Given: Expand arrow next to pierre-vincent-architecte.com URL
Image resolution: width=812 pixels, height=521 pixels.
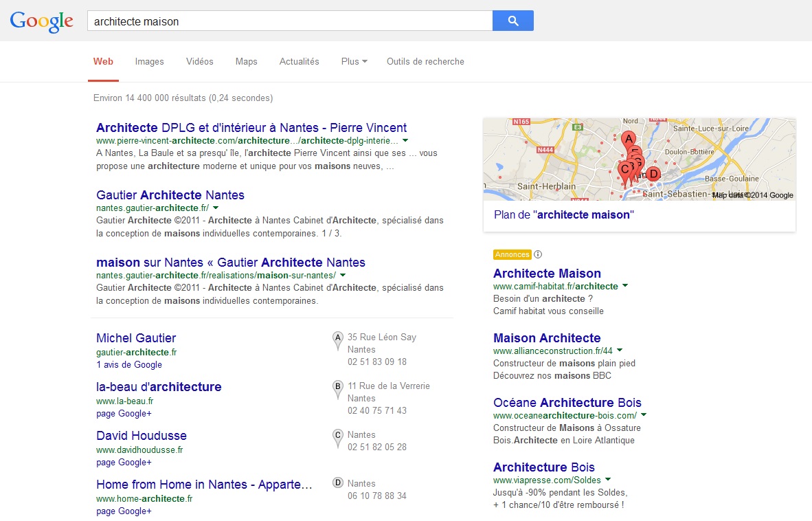Looking at the screenshot, I should [x=405, y=140].
